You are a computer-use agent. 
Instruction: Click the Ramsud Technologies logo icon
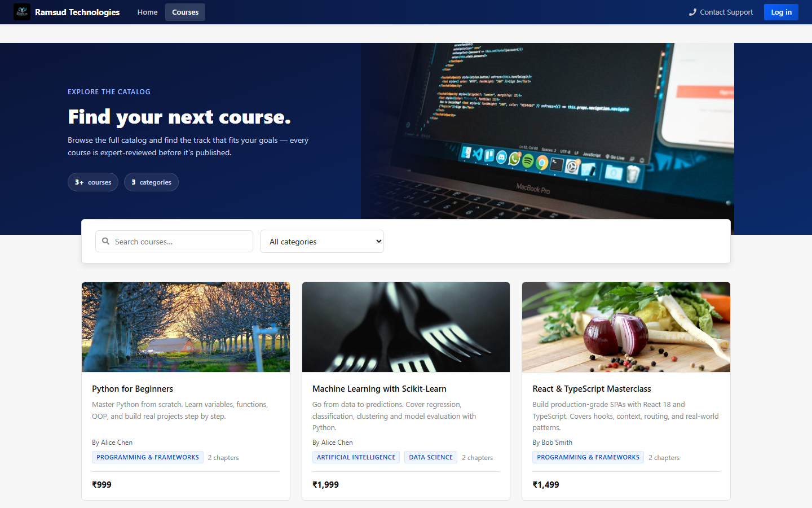click(x=22, y=12)
